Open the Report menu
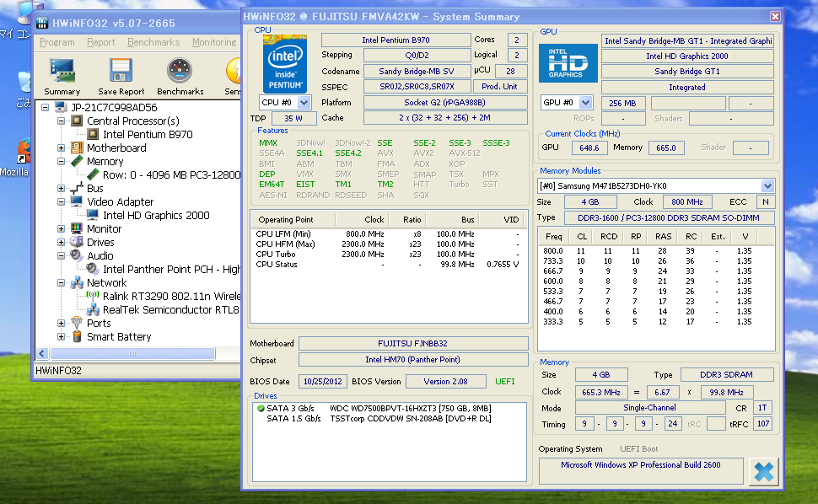This screenshot has height=504, width=818. (101, 42)
